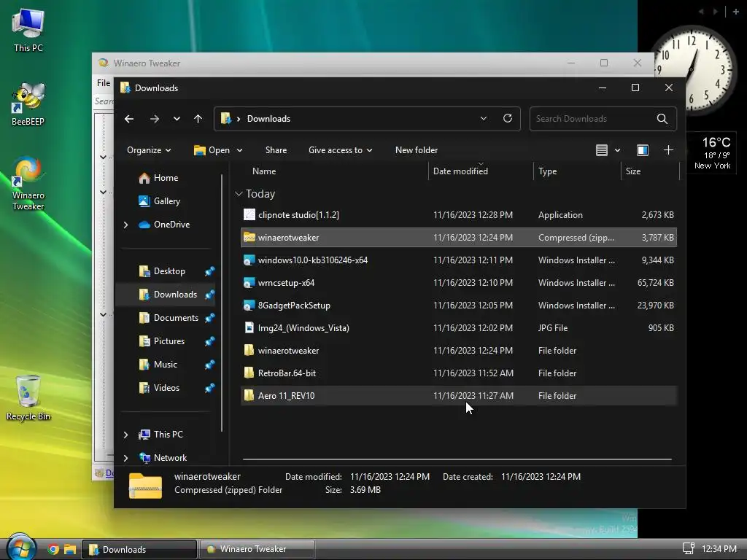Open view options dropdown arrow
The image size is (747, 560).
click(617, 150)
